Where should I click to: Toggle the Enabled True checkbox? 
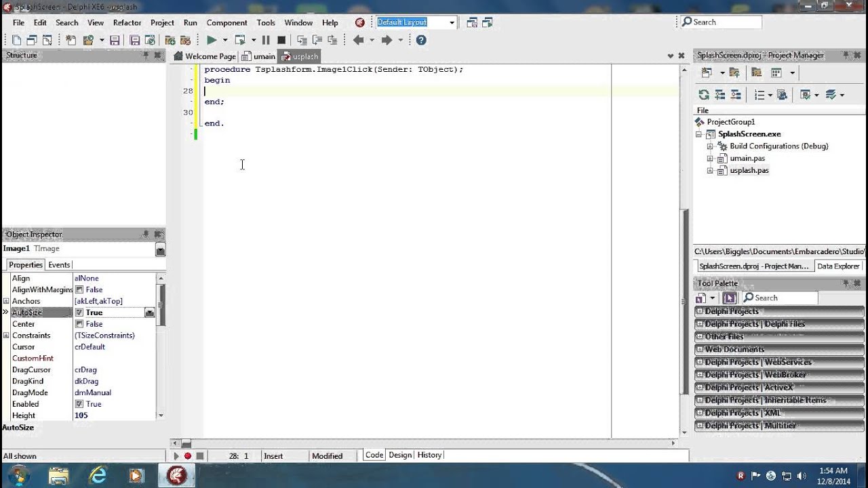pos(79,404)
